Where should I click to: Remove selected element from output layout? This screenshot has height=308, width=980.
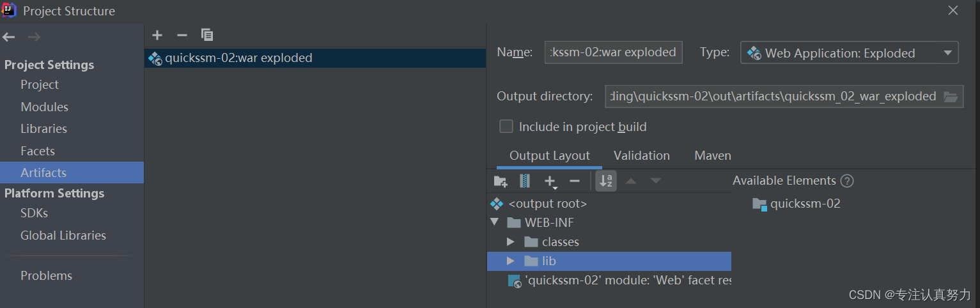click(575, 181)
